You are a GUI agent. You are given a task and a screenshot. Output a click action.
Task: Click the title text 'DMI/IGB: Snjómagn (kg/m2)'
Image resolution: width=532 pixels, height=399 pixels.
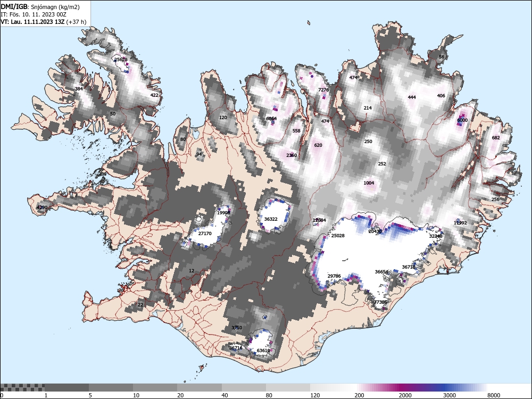pyautogui.click(x=40, y=7)
